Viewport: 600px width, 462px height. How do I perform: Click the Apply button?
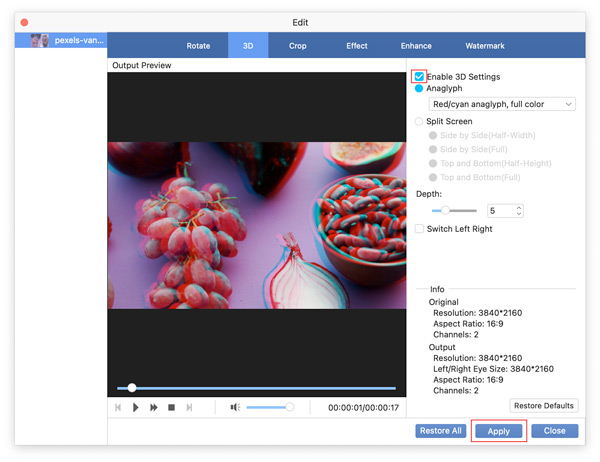[x=498, y=431]
